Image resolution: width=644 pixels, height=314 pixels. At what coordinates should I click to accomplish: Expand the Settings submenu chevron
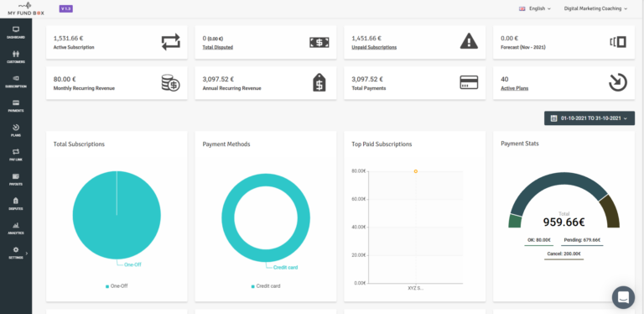[x=27, y=254]
